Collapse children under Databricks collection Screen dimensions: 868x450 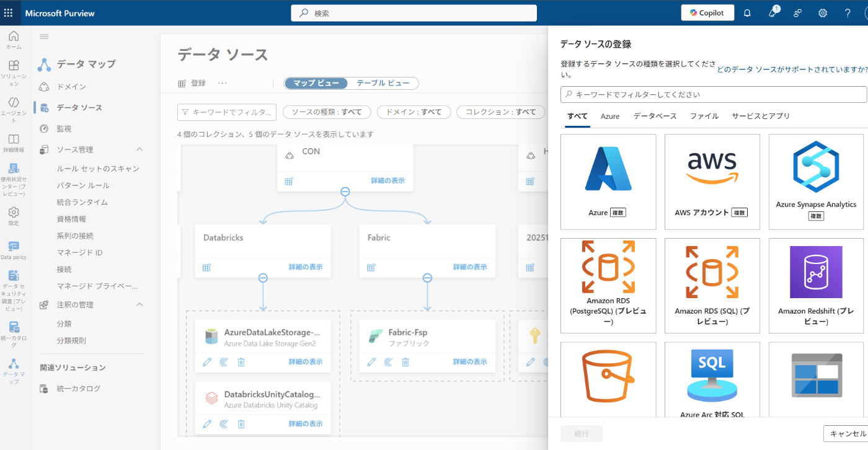pyautogui.click(x=263, y=278)
